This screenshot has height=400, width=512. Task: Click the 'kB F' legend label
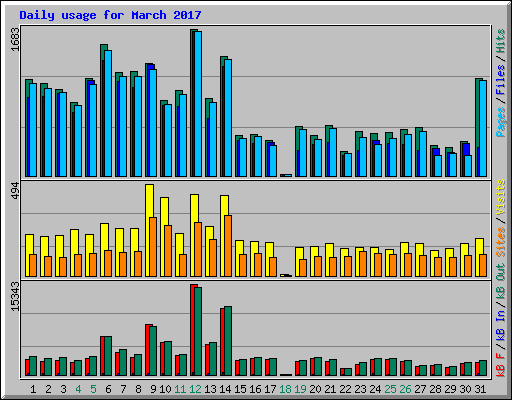(501, 365)
